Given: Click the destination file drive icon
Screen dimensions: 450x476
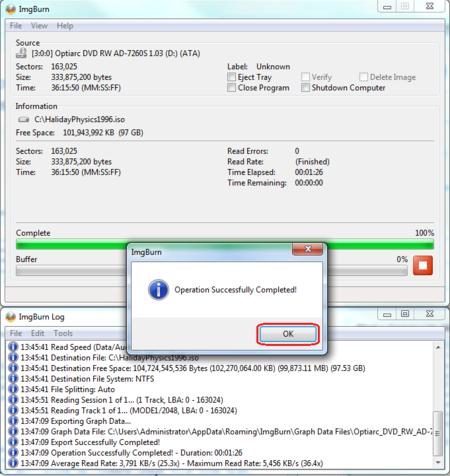Looking at the screenshot, I should [23, 119].
